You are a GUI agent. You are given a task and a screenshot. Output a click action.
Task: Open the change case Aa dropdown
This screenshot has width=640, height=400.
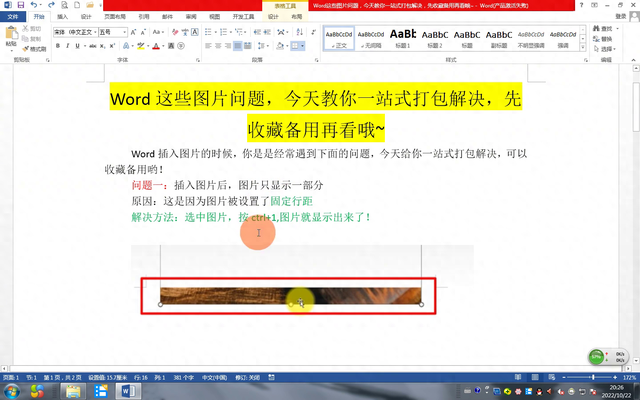click(158, 32)
